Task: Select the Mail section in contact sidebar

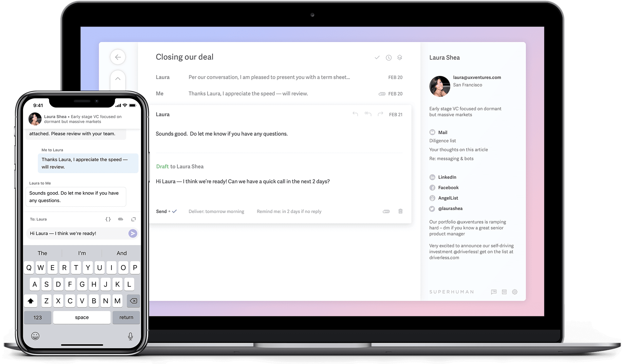Action: [x=442, y=132]
